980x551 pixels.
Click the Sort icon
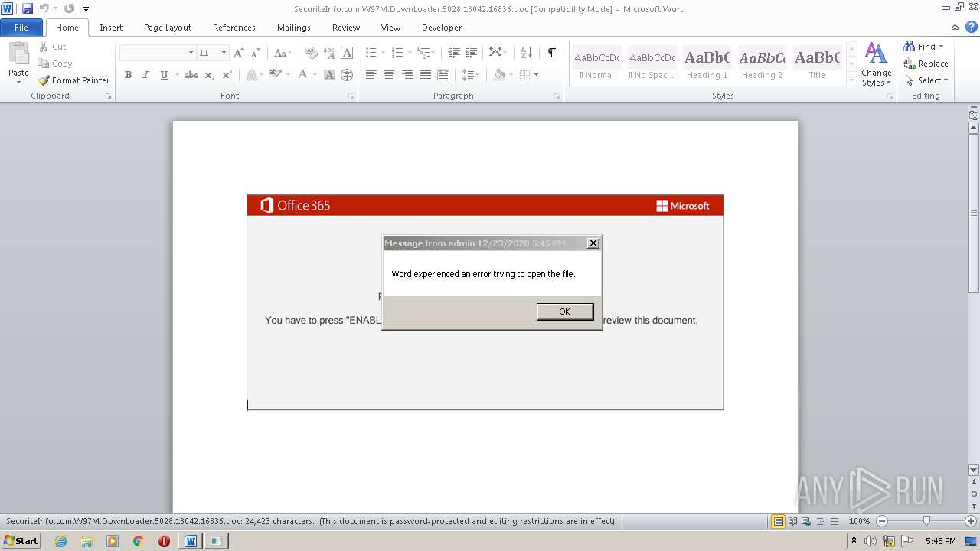(526, 53)
